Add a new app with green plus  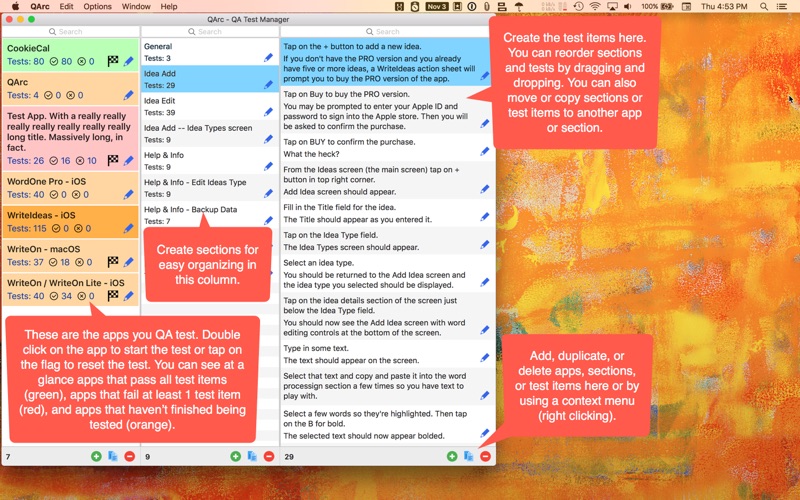tap(96, 456)
